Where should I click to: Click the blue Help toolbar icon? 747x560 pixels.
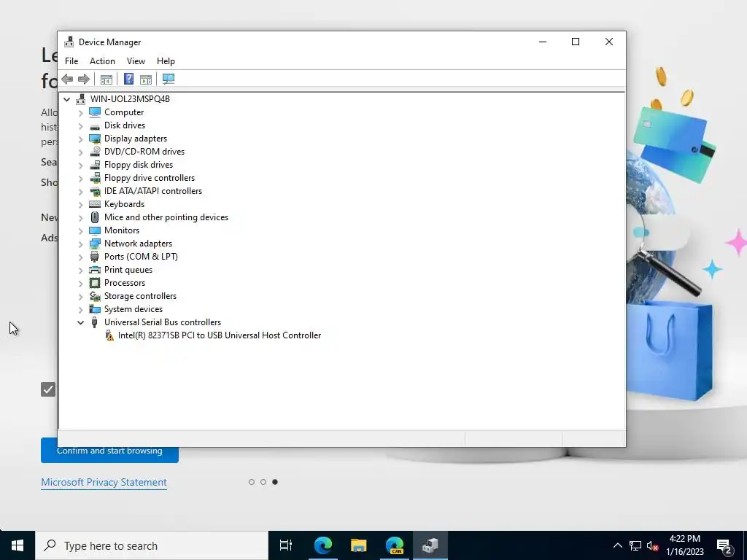click(128, 79)
